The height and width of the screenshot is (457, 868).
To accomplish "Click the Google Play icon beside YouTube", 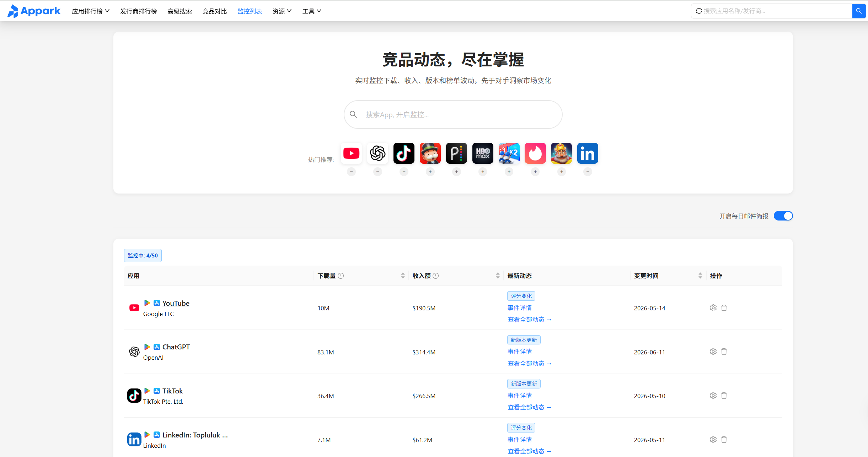I will [147, 303].
